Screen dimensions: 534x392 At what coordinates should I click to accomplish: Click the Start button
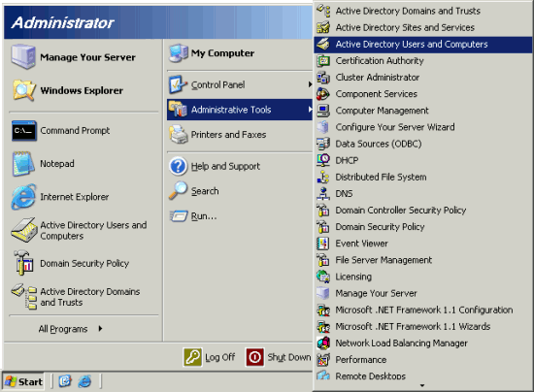coord(23,381)
